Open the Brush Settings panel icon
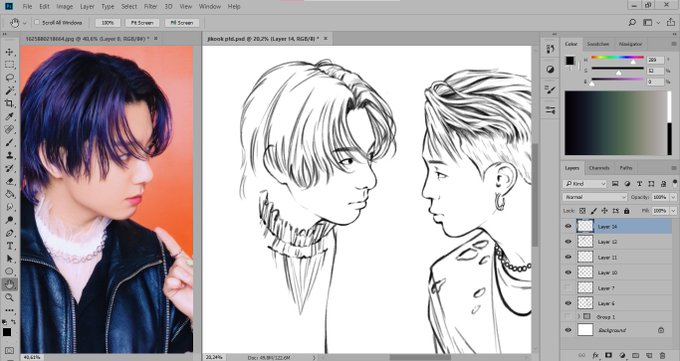Screen dimensions: 680x361 550,90
